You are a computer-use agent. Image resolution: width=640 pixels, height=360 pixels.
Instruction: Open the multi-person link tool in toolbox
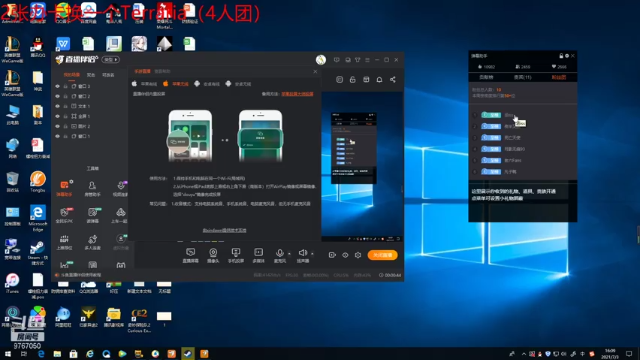[x=92, y=242]
